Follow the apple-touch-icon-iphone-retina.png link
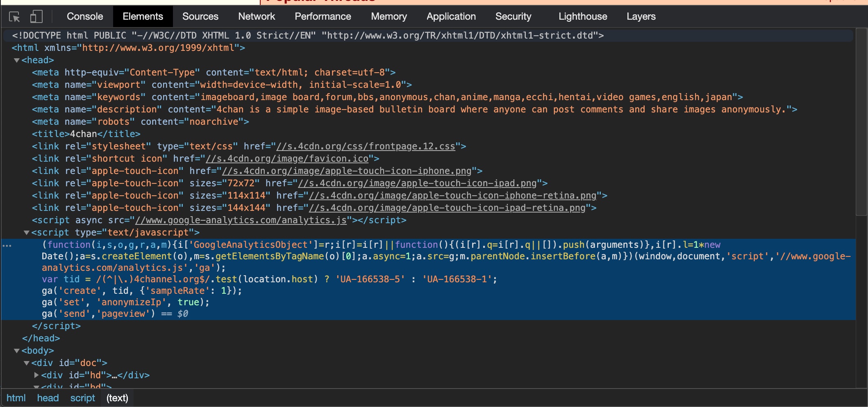Screen dimensions: 868x407 (x=452, y=196)
